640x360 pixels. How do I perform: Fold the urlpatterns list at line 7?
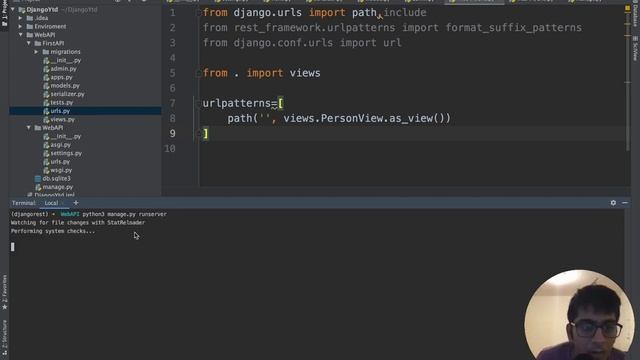pyautogui.click(x=199, y=104)
